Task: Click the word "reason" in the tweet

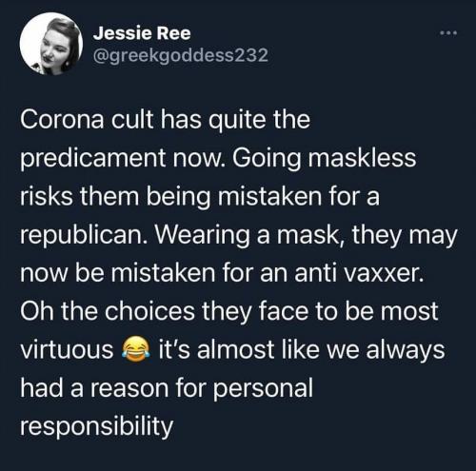Action: 129,390
